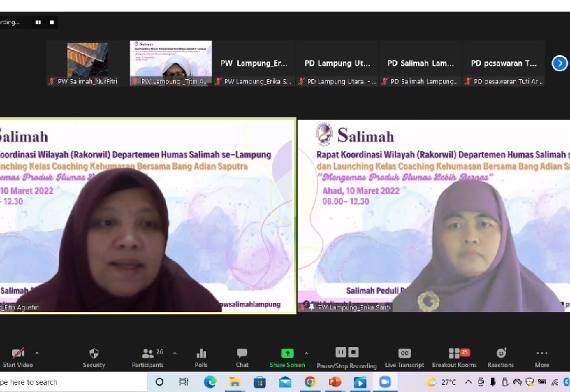Expand the Share Screen options arrow
Image resolution: width=570 pixels, height=392 pixels.
pos(306,353)
